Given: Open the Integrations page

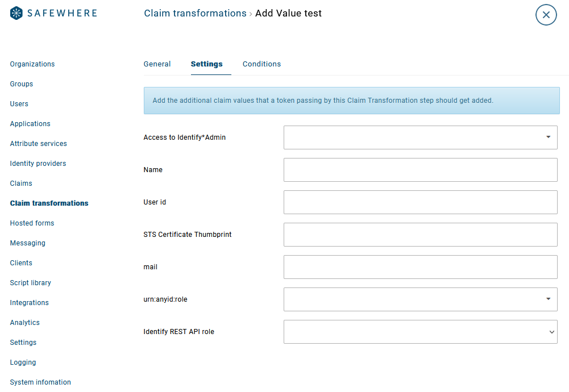Looking at the screenshot, I should [x=30, y=303].
